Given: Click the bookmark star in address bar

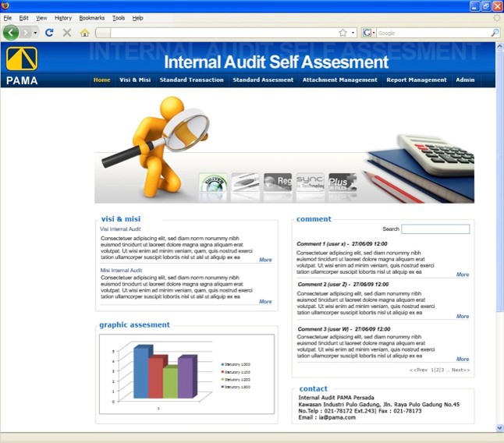Looking at the screenshot, I should (x=343, y=33).
